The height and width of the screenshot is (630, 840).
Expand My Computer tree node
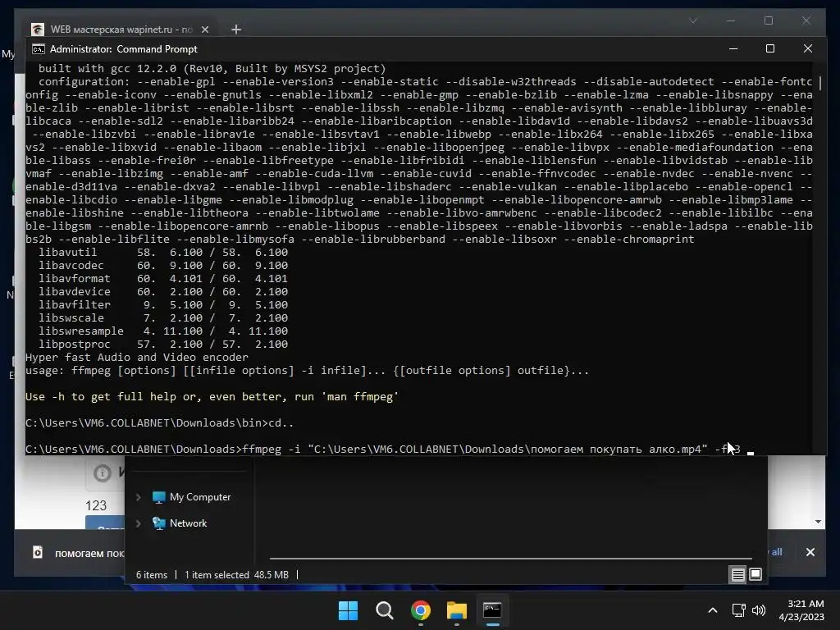click(138, 497)
